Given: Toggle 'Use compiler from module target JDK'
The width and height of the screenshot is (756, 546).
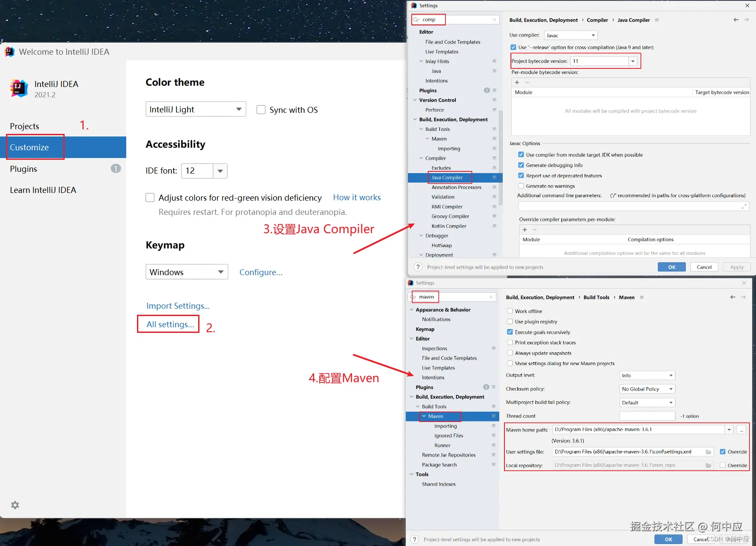Looking at the screenshot, I should coord(521,155).
